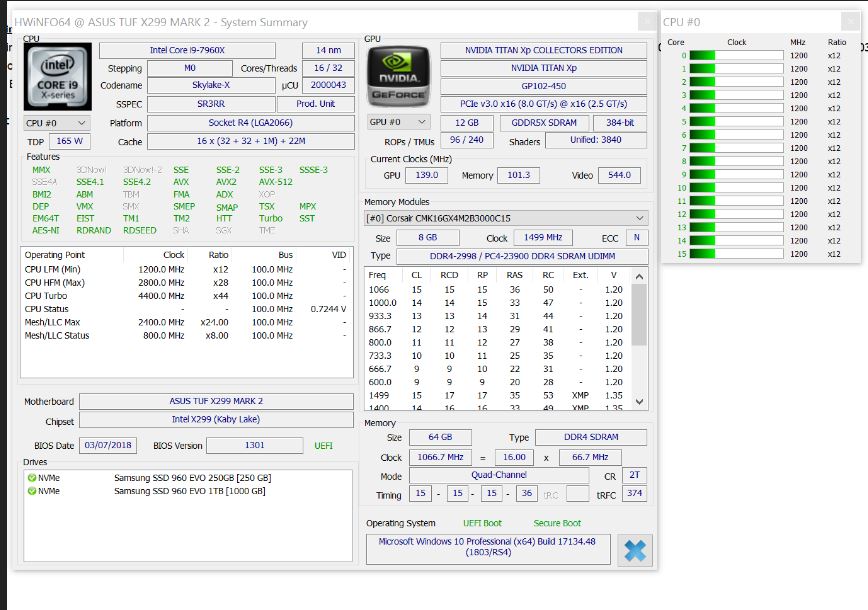Click the 1066 frequency row in timings table
This screenshot has width=868, height=610.
click(497, 290)
